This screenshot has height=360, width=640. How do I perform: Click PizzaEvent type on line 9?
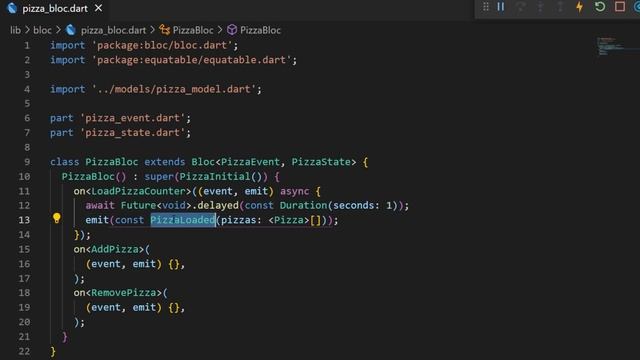click(x=250, y=162)
